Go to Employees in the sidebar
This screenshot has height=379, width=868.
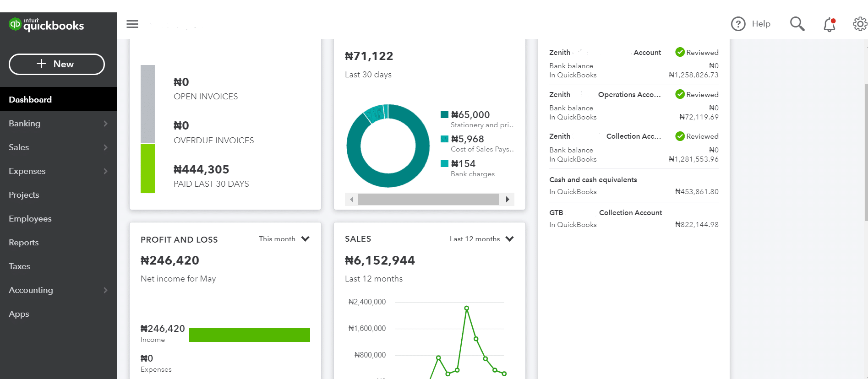[30, 219]
